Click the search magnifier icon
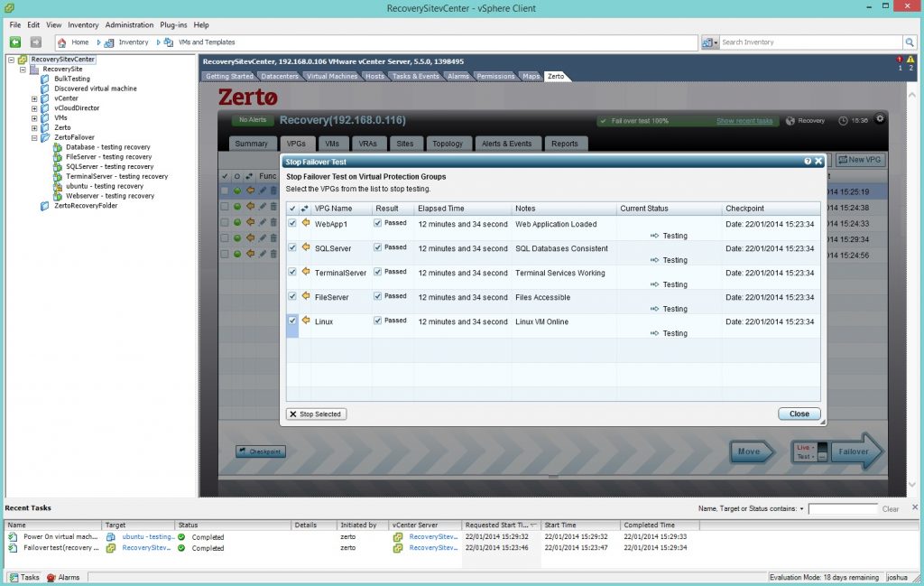The image size is (924, 586). (910, 42)
